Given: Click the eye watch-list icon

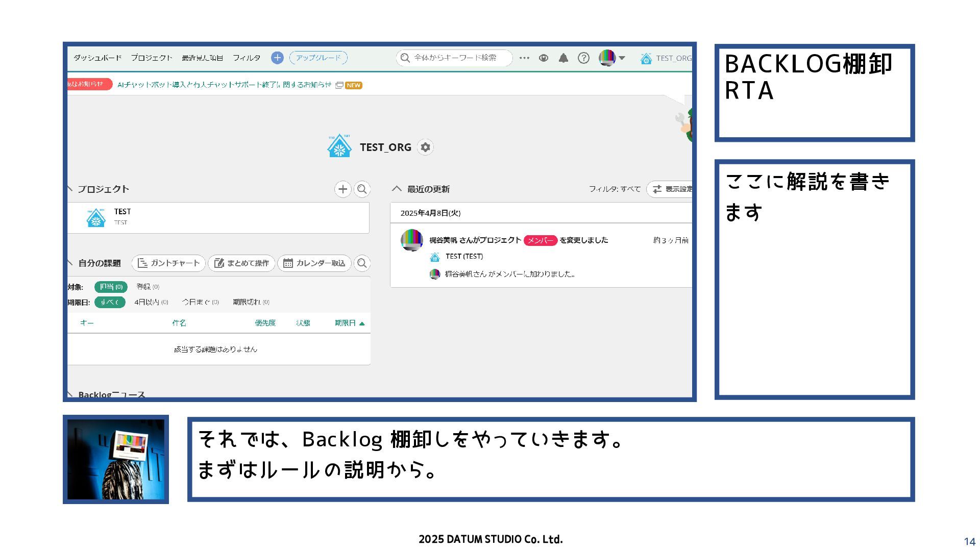Looking at the screenshot, I should tap(544, 58).
